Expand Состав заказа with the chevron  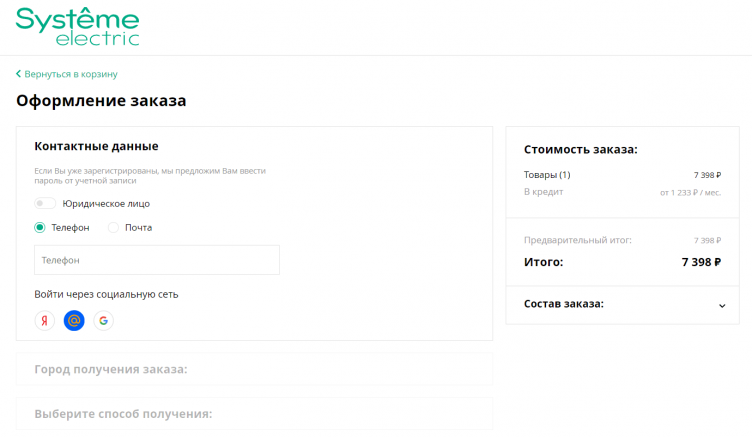722,305
